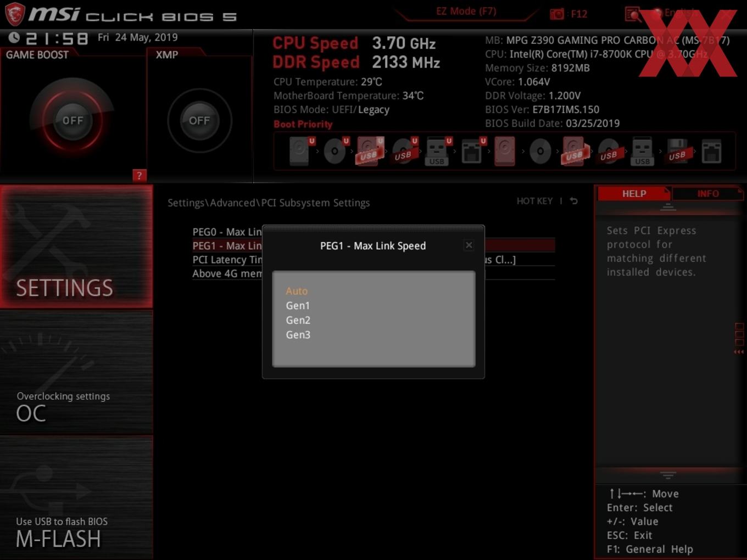The width and height of the screenshot is (747, 560).
Task: Select UEFI CD/DVD boot device icon
Action: tap(335, 151)
